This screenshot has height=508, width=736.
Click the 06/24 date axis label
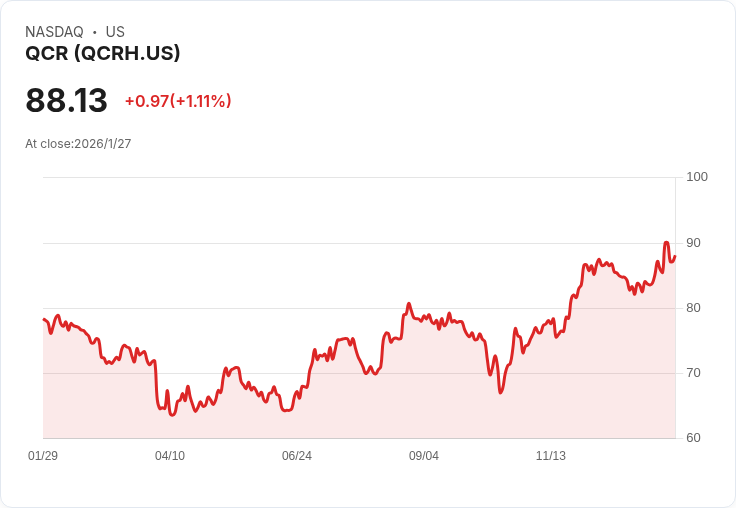pos(297,456)
